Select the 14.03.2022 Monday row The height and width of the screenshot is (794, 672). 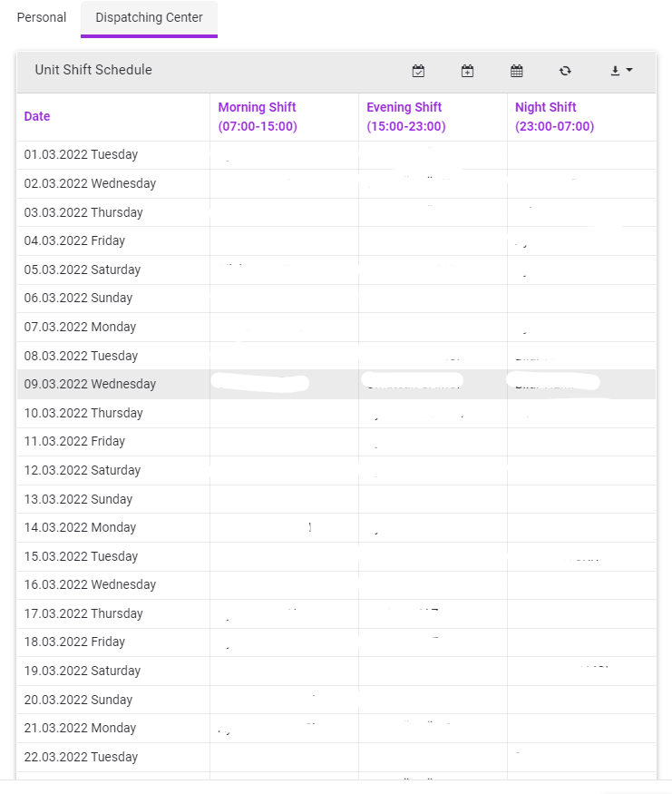point(80,527)
